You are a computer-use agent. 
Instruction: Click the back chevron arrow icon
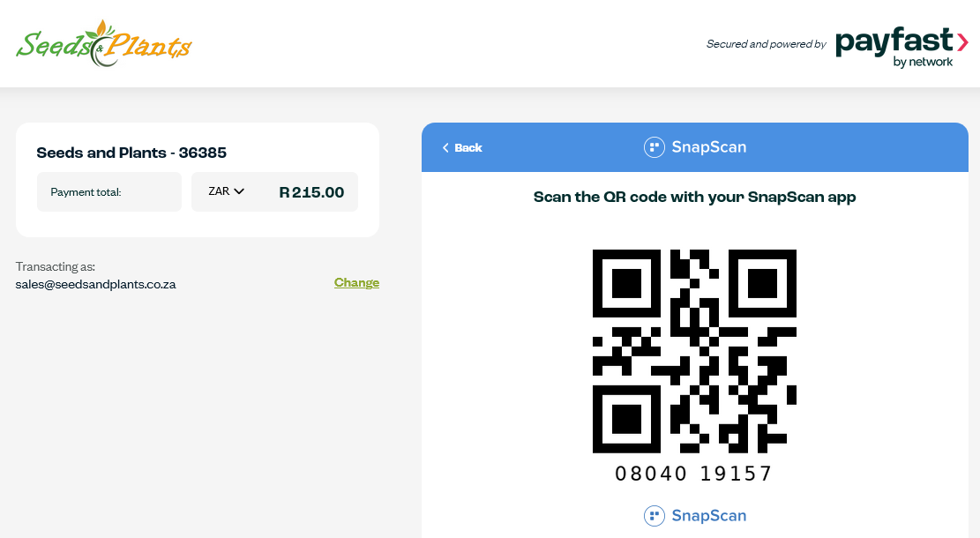point(445,148)
